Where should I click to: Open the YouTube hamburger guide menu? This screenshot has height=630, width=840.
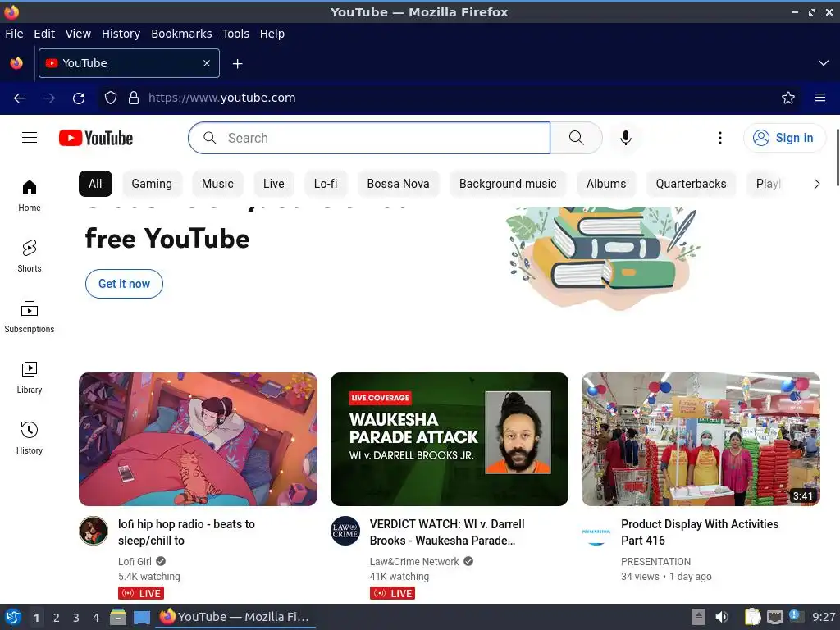(x=30, y=138)
